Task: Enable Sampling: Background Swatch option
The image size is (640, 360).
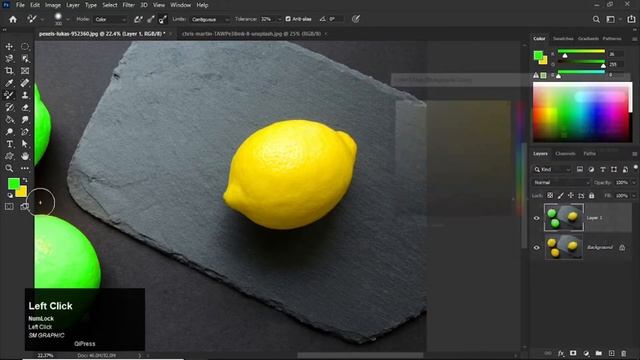Action: pyautogui.click(x=163, y=19)
